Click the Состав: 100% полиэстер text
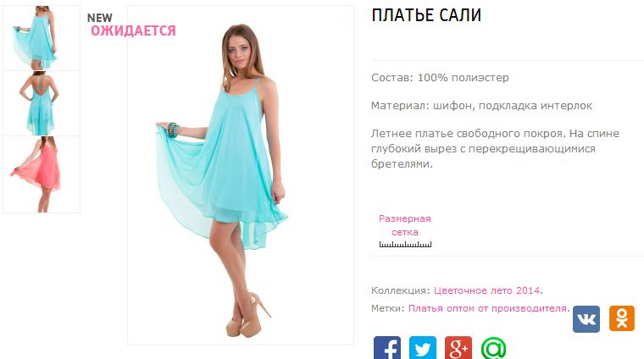This screenshot has width=644, height=359. tap(440, 78)
